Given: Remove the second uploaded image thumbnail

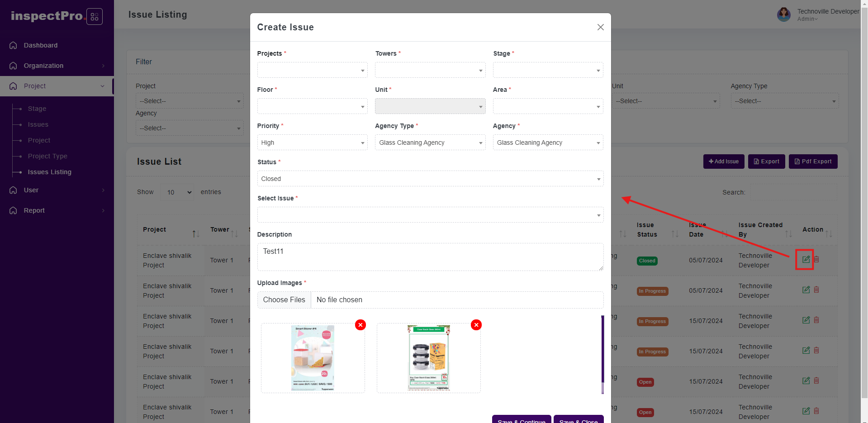Looking at the screenshot, I should [x=476, y=325].
